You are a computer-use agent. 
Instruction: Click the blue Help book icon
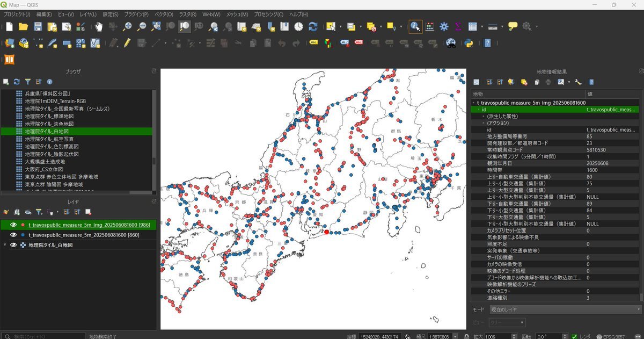pyautogui.click(x=487, y=43)
